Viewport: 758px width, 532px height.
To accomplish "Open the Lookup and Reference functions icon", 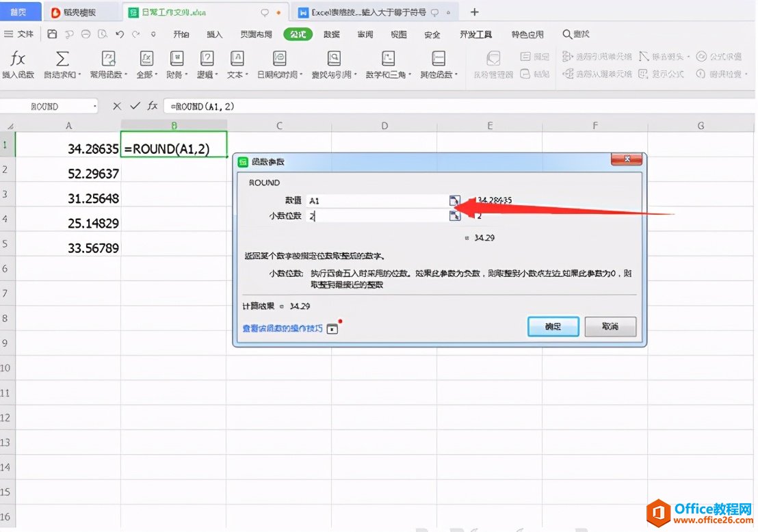I will (334, 59).
